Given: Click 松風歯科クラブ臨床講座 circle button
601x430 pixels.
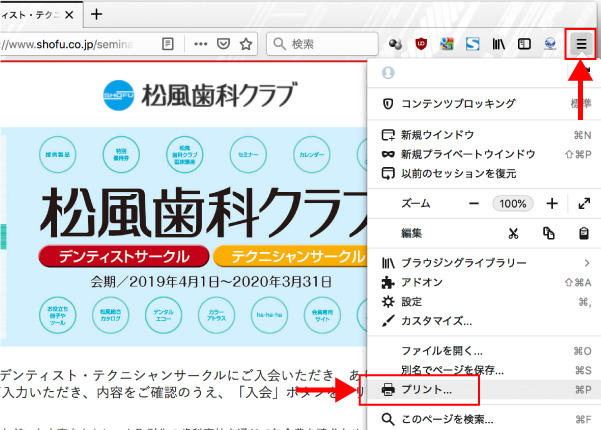Looking at the screenshot, I should click(x=184, y=155).
